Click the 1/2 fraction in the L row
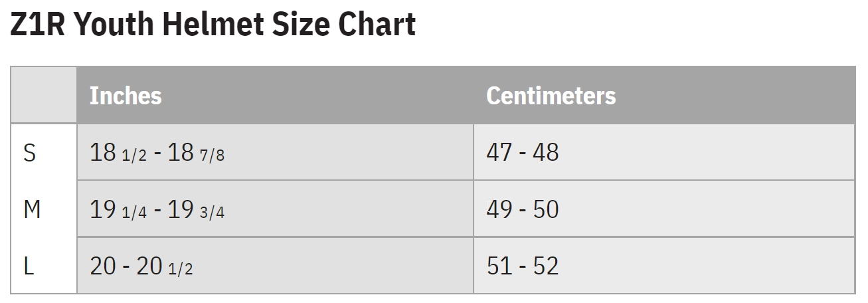Image resolution: width=868 pixels, height=303 pixels. [x=181, y=269]
